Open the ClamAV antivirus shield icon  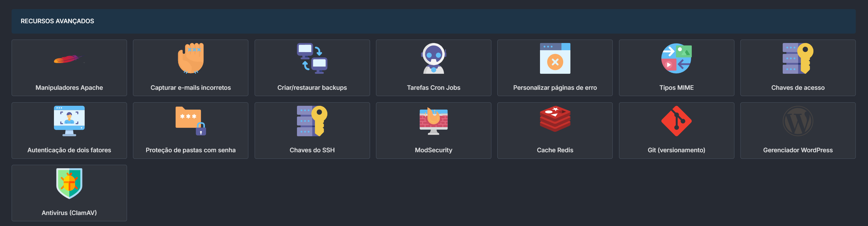point(69,183)
